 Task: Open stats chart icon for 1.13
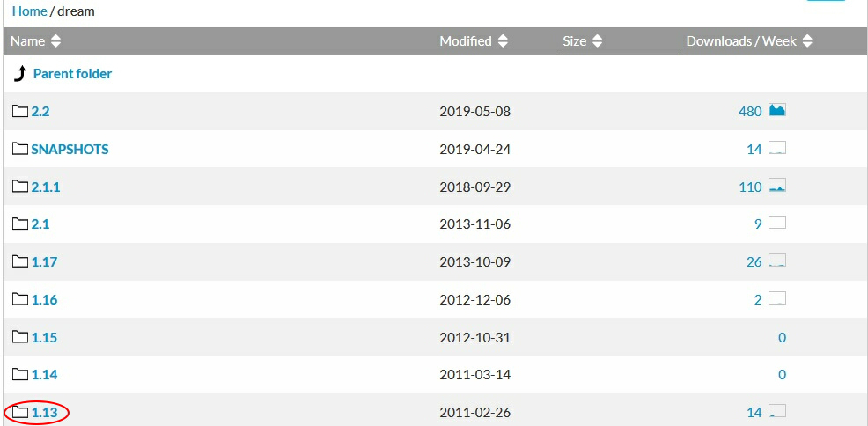pos(777,411)
